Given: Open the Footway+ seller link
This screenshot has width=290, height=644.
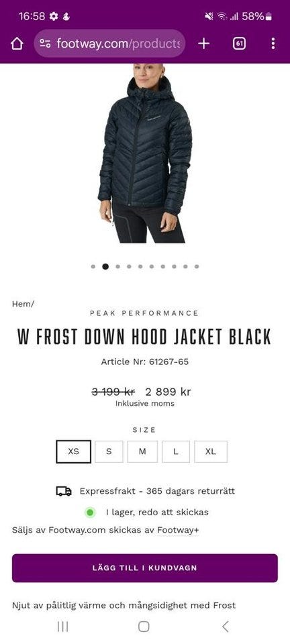Looking at the screenshot, I should 178,530.
